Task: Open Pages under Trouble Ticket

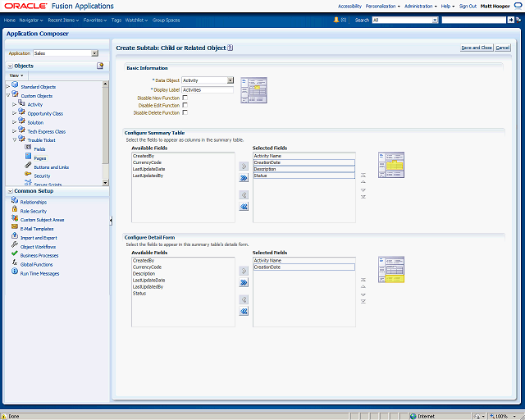Action: coord(40,158)
